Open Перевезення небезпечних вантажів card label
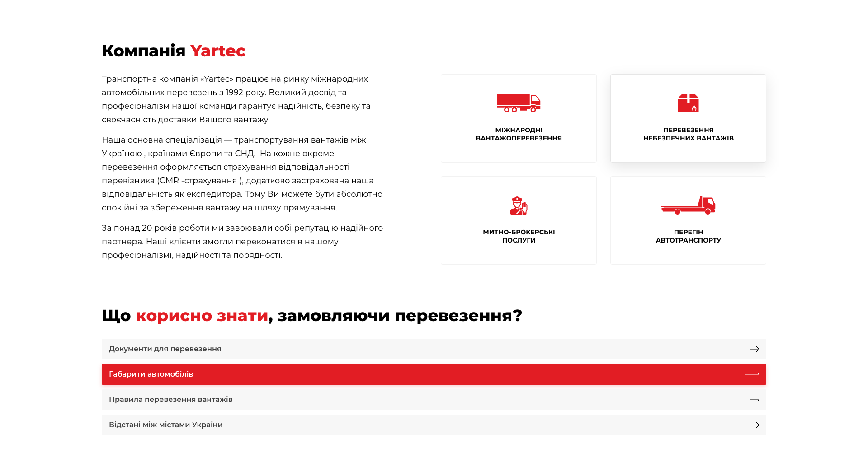Image resolution: width=868 pixels, height=476 pixels. coord(688,134)
